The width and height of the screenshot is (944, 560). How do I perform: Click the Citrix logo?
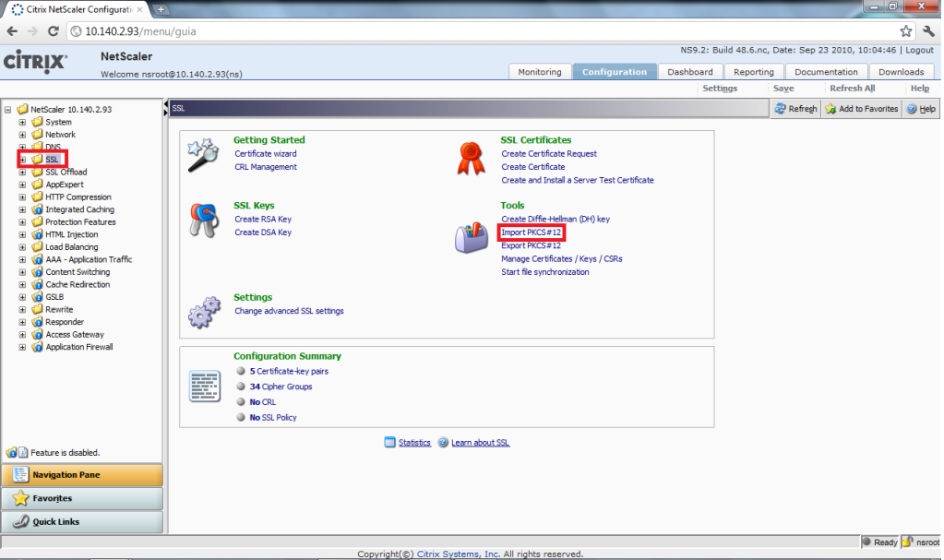(35, 62)
